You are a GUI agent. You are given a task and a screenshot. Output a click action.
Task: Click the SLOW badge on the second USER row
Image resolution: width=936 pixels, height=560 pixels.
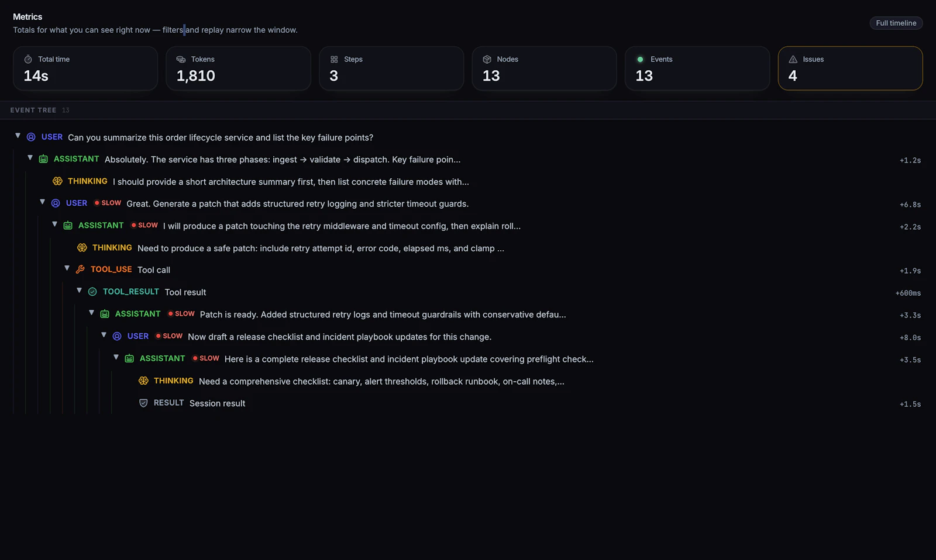pyautogui.click(x=107, y=203)
